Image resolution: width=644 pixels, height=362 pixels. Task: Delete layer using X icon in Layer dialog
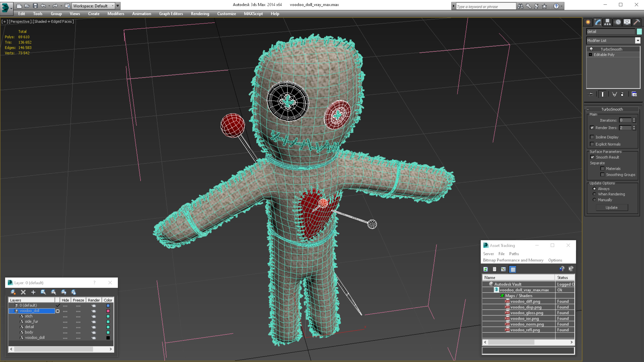click(x=23, y=292)
